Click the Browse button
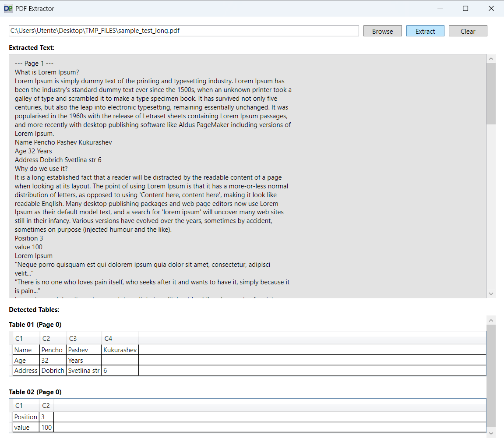Viewport: 504px width, 446px height. pos(382,31)
